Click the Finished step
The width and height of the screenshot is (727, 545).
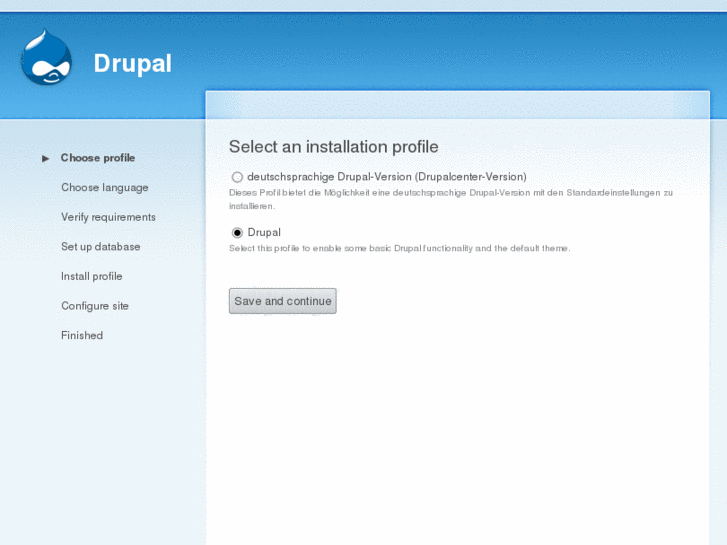point(82,335)
